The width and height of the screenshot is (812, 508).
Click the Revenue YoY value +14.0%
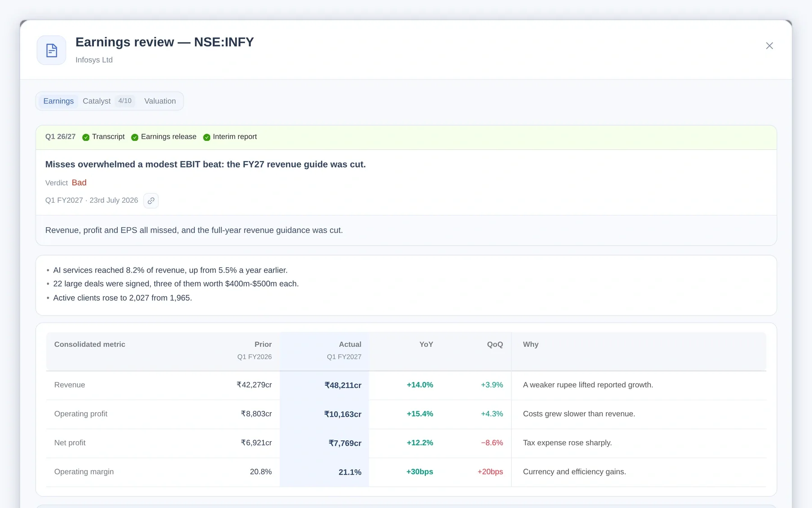point(420,385)
